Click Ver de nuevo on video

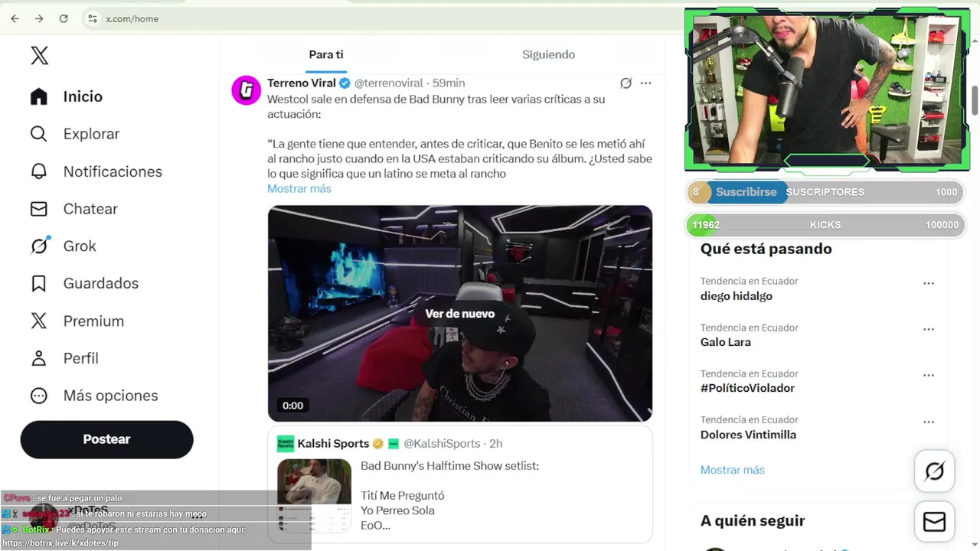point(460,314)
